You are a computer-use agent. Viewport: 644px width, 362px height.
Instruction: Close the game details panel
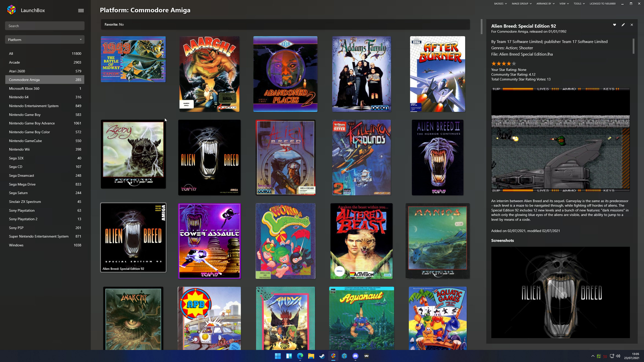[632, 25]
